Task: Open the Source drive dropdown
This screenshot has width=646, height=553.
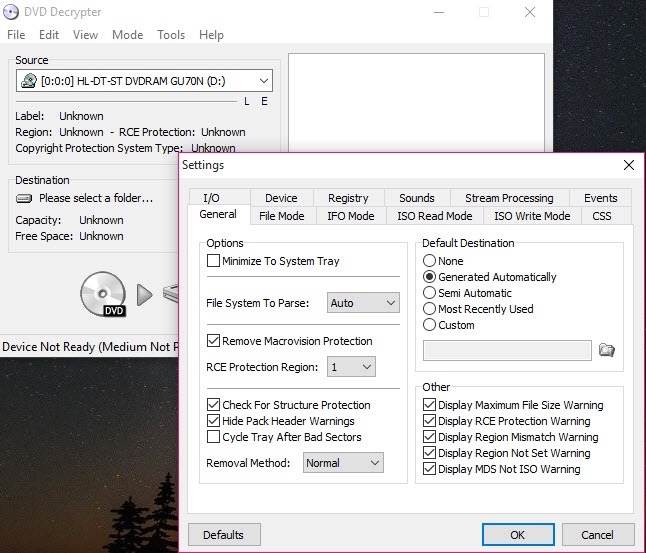Action: coord(144,81)
